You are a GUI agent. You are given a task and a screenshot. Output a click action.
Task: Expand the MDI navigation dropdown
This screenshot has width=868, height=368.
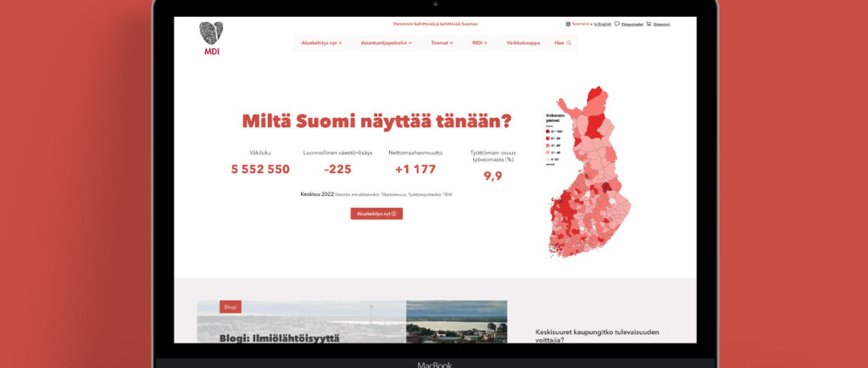point(479,42)
